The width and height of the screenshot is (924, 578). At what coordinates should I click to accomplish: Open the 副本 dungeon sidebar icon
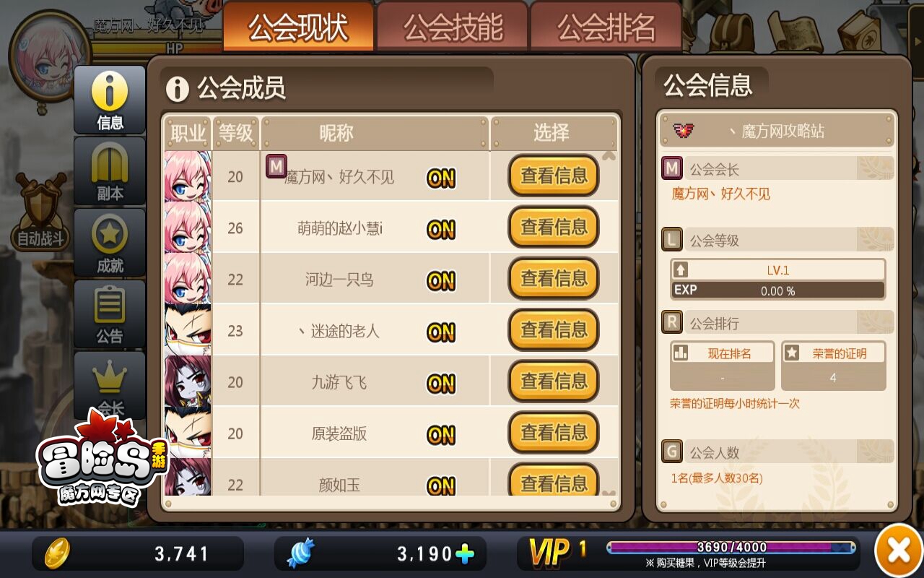[110, 171]
